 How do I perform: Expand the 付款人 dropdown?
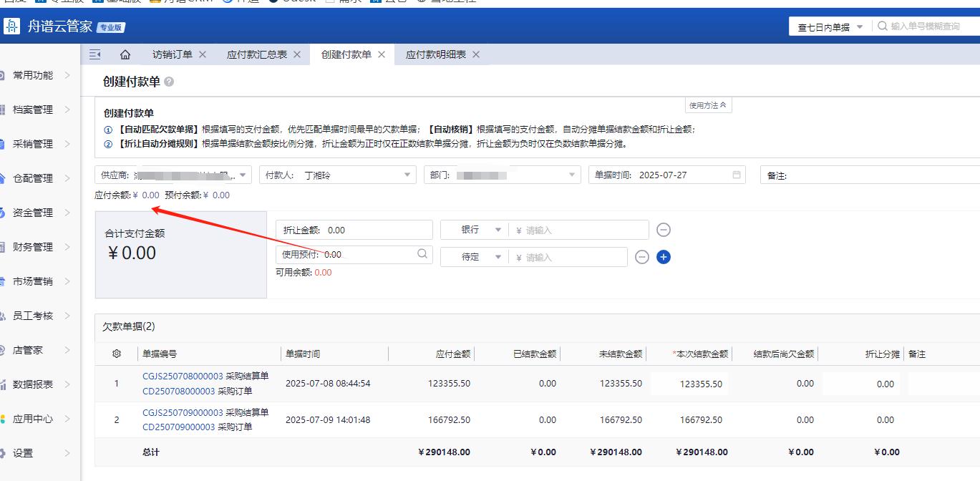point(407,175)
